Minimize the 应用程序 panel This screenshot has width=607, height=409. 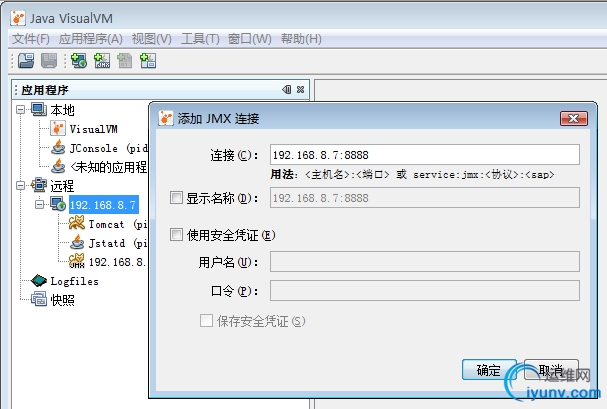[287, 90]
